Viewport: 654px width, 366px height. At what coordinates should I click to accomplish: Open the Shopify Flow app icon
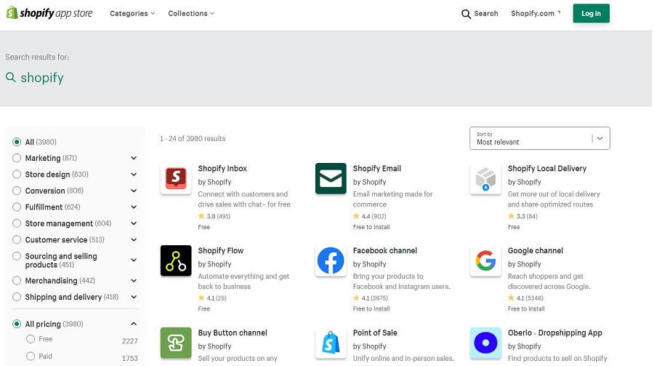coord(176,261)
